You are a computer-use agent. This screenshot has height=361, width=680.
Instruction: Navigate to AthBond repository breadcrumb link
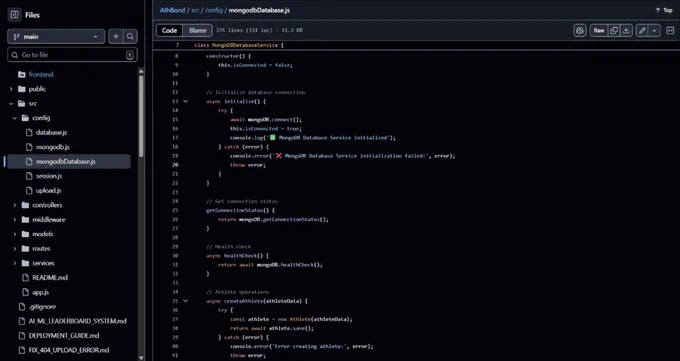(172, 10)
